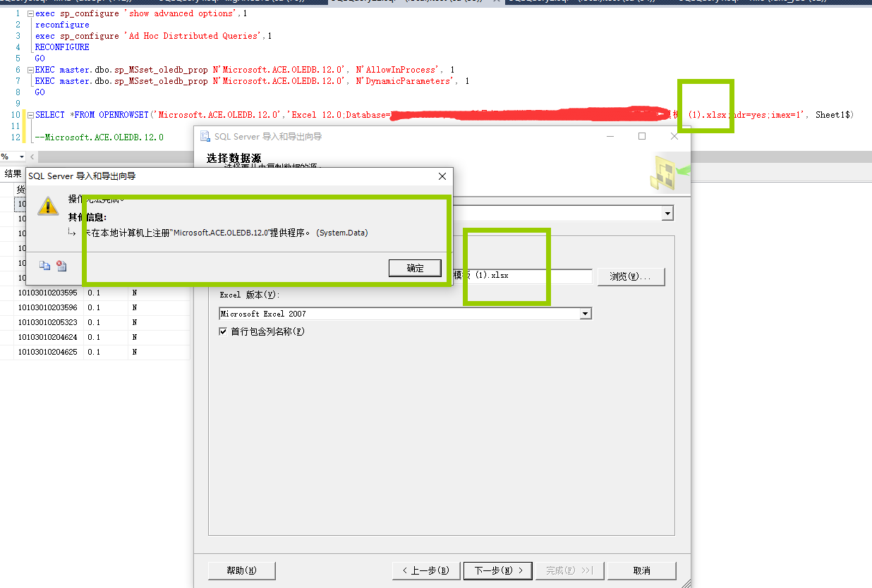Viewport: 872px width, 588px height.
Task: Click the uppercase RECONFIGURE on line 4
Action: [62, 47]
